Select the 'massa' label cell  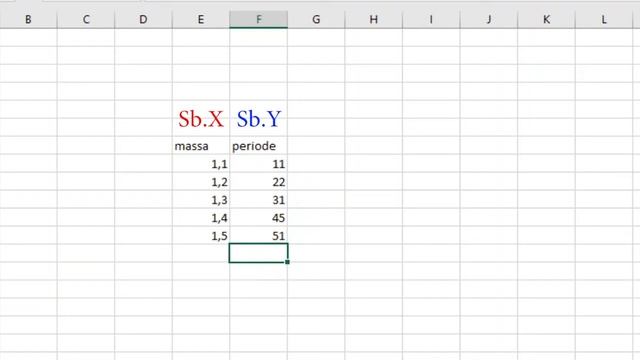(201, 146)
